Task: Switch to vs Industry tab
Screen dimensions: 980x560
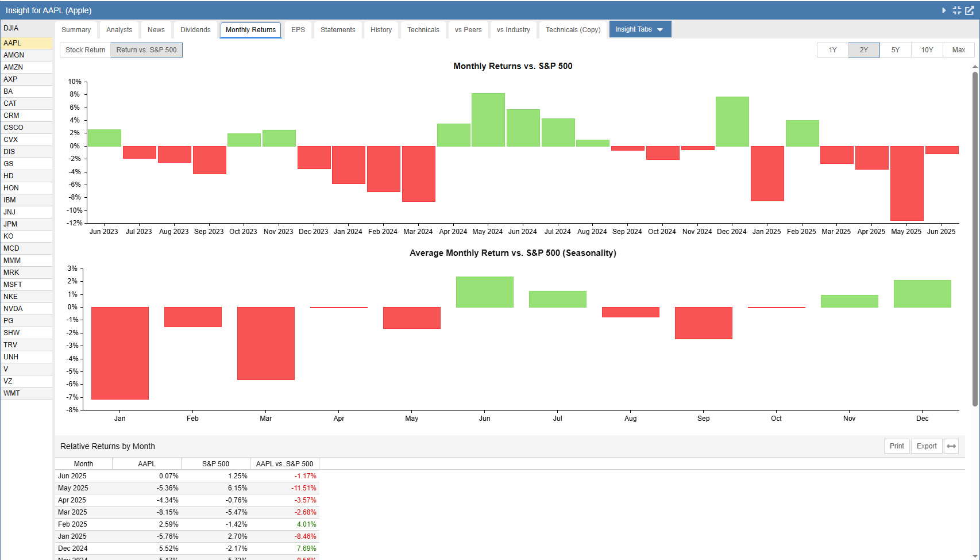Action: [x=514, y=30]
